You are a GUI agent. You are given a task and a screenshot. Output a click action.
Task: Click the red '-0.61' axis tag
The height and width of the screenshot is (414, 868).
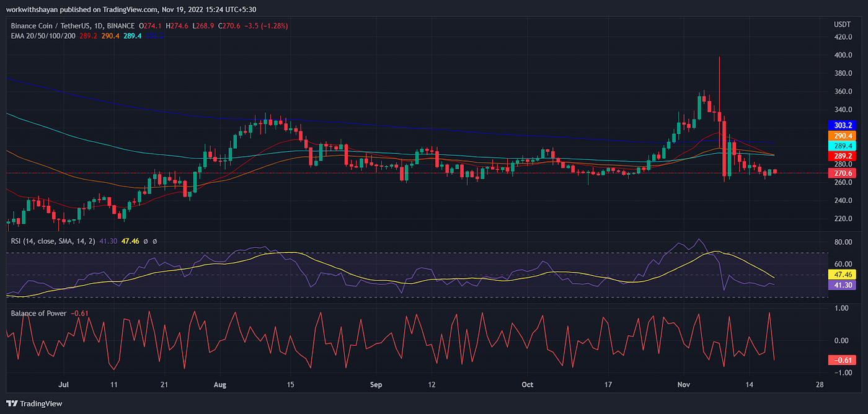[x=841, y=360]
